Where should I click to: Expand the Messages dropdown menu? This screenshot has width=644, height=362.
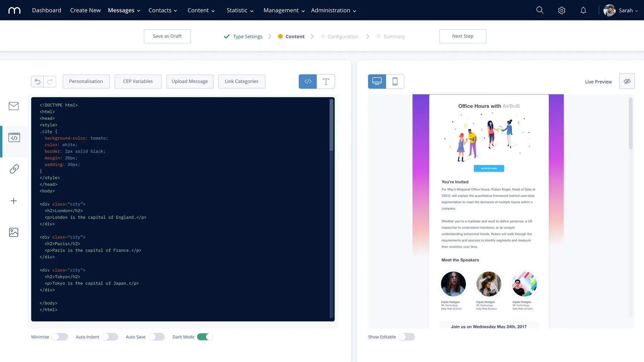(x=124, y=10)
